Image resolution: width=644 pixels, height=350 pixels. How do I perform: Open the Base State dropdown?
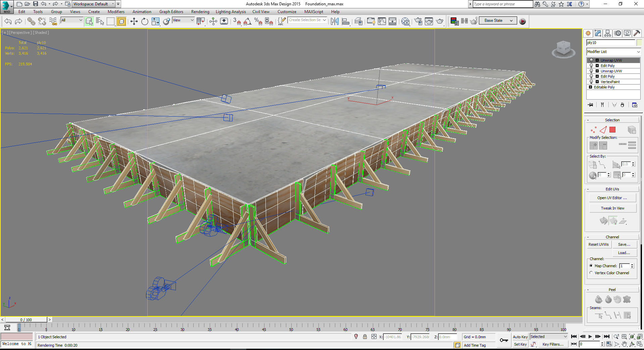498,20
